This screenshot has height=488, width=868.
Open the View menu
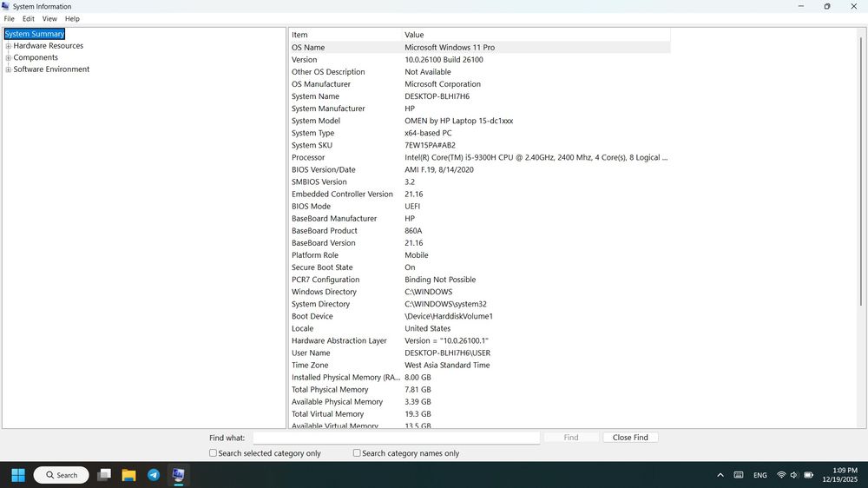[49, 18]
